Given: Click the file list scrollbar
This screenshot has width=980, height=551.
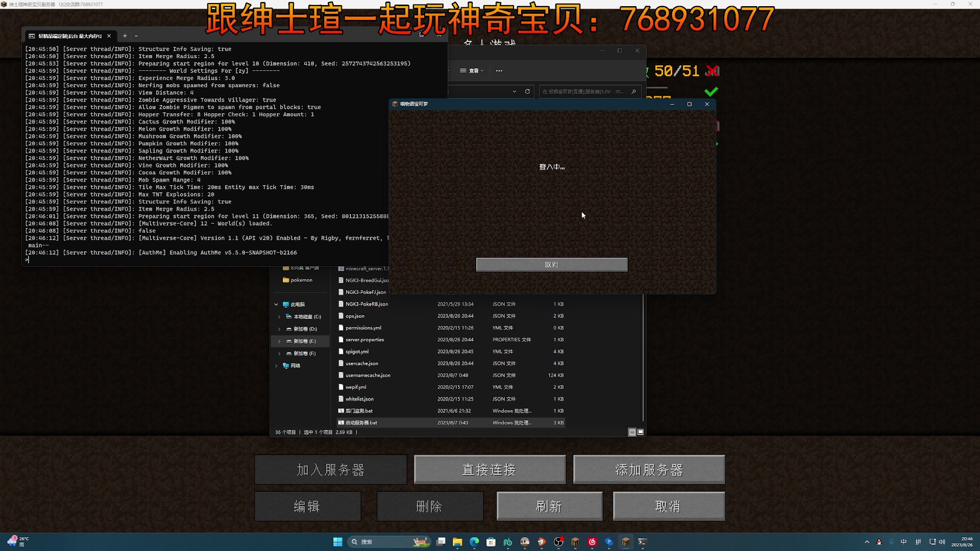Looking at the screenshot, I should [643, 357].
